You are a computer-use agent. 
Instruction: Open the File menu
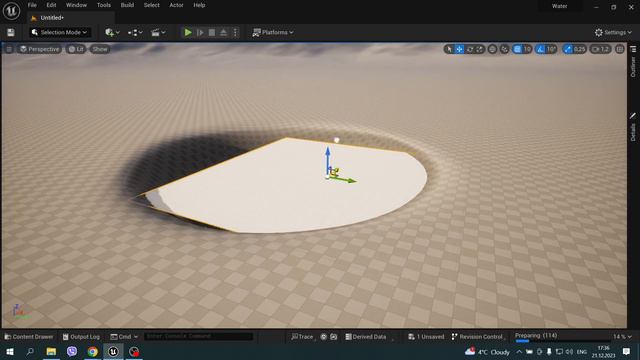coord(32,5)
